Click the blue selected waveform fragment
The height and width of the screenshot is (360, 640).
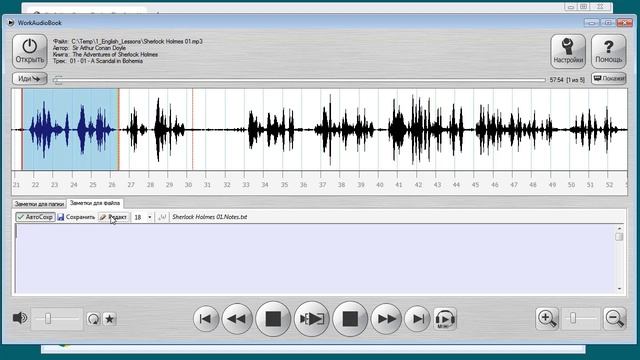[70, 129]
